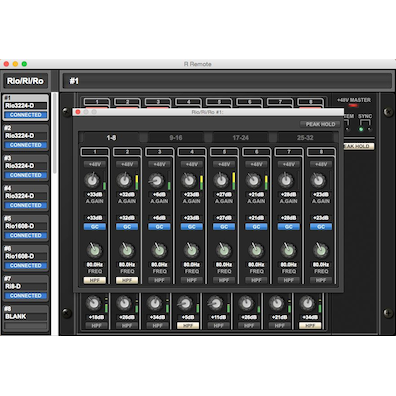Select device #4 Rio3224-D in sidebar
The height and width of the screenshot is (396, 396).
pyautogui.click(x=25, y=198)
